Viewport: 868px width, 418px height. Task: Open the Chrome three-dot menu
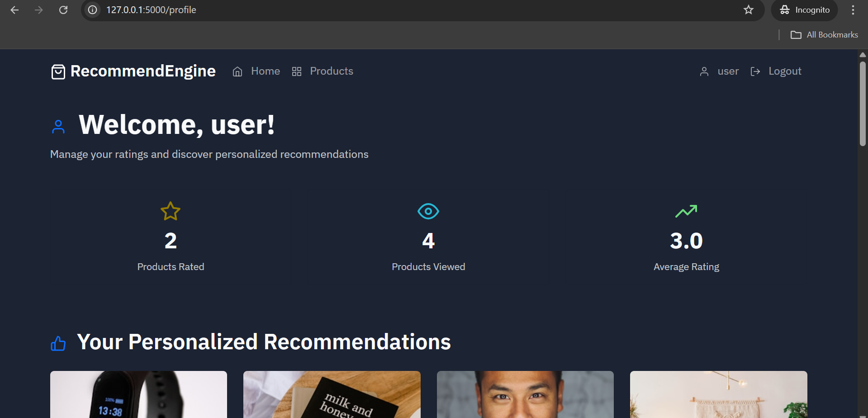pos(853,10)
